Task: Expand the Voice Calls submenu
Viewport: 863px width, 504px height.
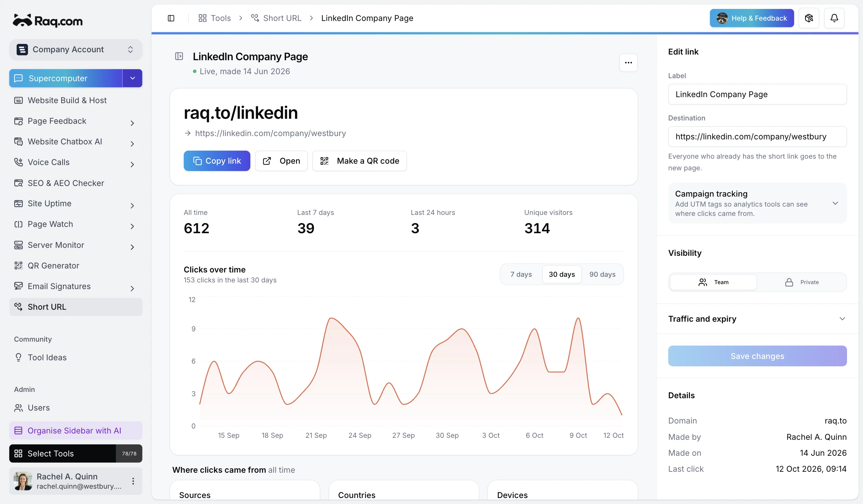Action: click(x=132, y=164)
